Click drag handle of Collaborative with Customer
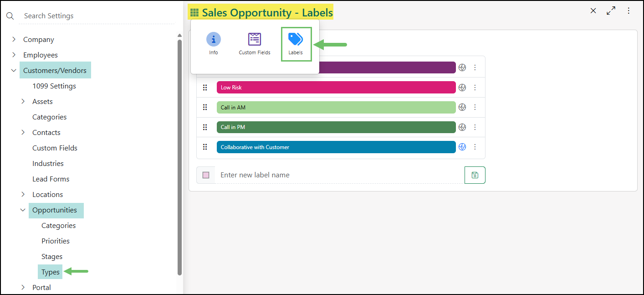Image resolution: width=644 pixels, height=295 pixels. tap(205, 147)
